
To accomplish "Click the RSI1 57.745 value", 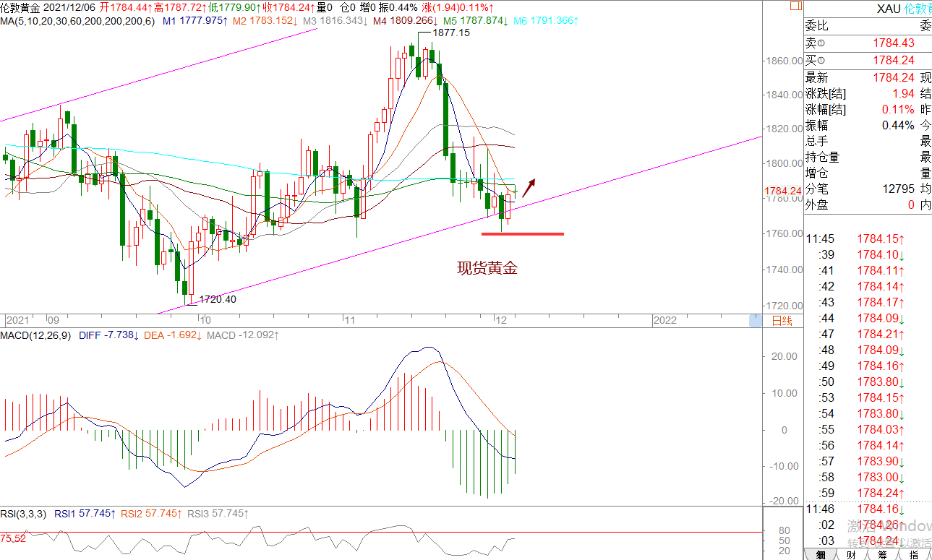I will [x=86, y=514].
